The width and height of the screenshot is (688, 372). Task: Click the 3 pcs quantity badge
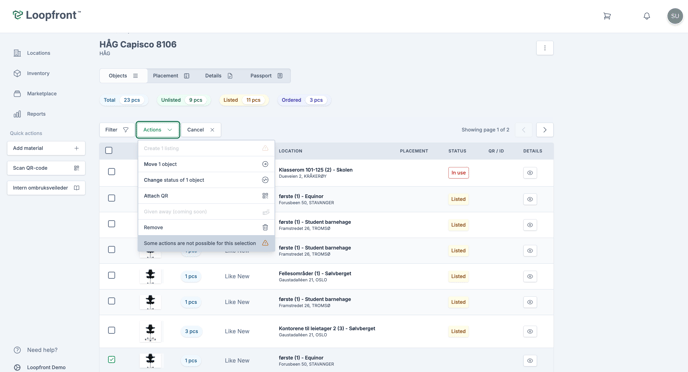pyautogui.click(x=191, y=331)
